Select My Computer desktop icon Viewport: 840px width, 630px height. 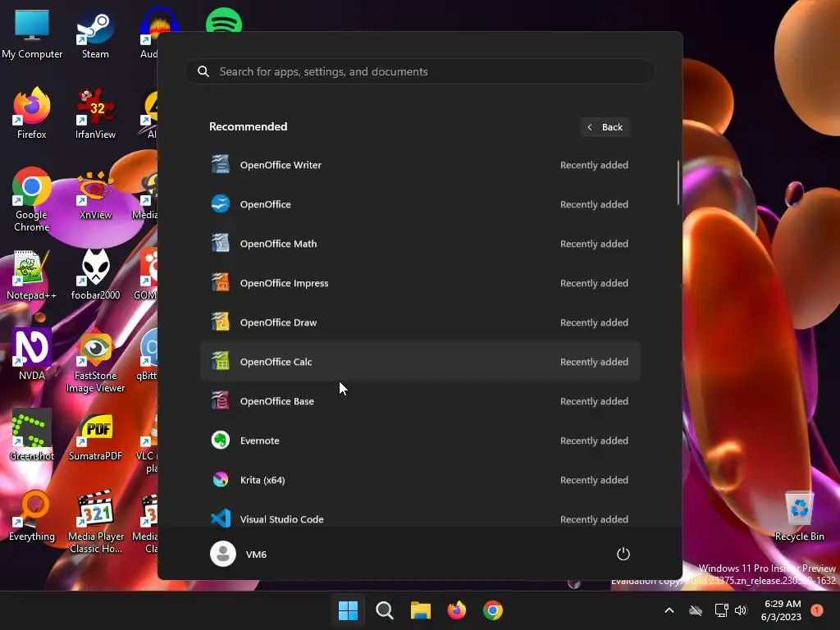[32, 34]
